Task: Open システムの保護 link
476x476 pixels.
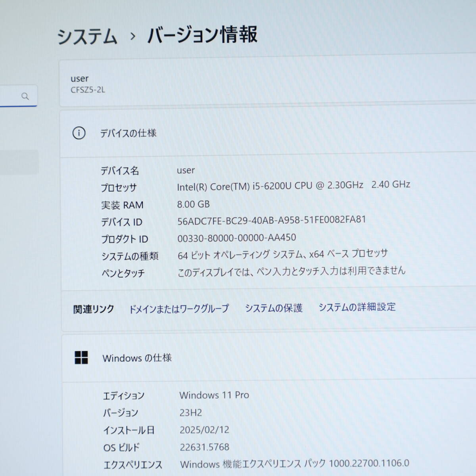Action: [274, 308]
